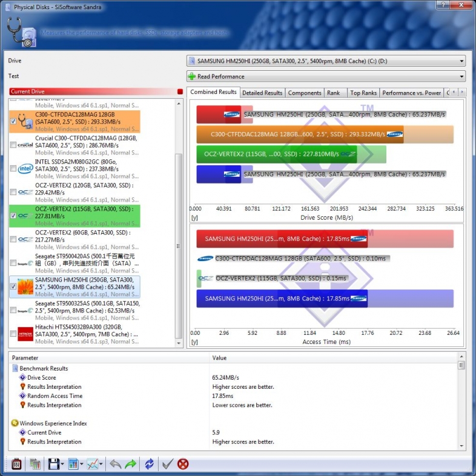Click the Hitachi red logo icon
This screenshot has height=476, width=476.
pos(25,334)
